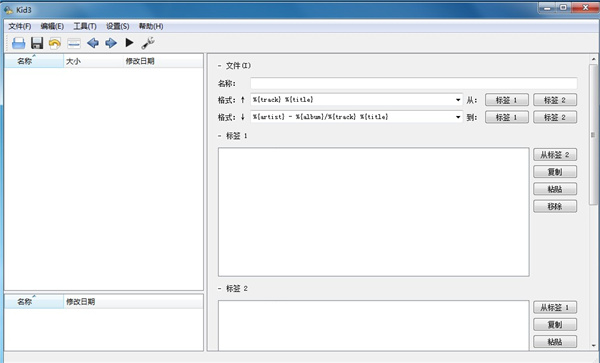Click the Play toolbar button
600x363 pixels.
coord(129,42)
